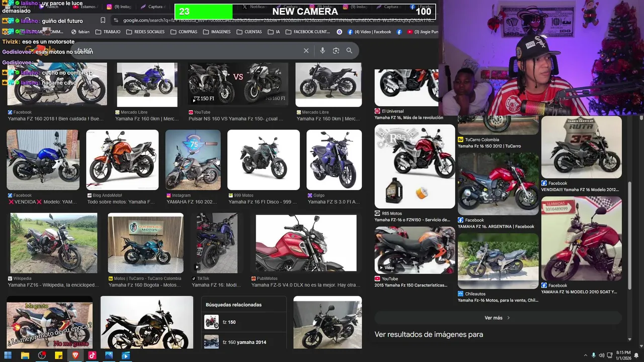This screenshot has width=644, height=362.
Task: Open the (3) Jingle Pun bookmark
Action: point(423,32)
